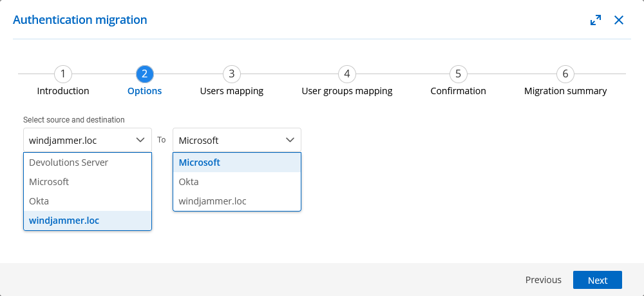644x296 pixels.
Task: Expand the dialog with the fullscreen arrows icon
Action: point(596,20)
